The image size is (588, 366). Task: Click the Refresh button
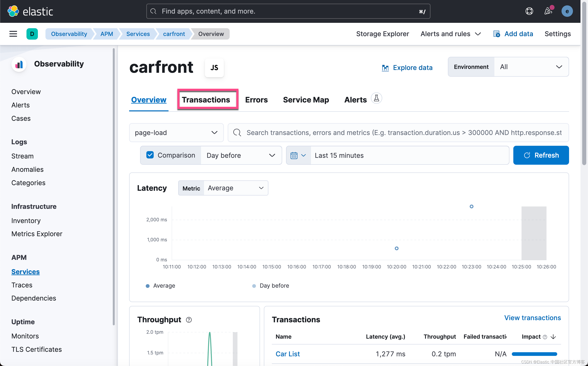coord(541,155)
